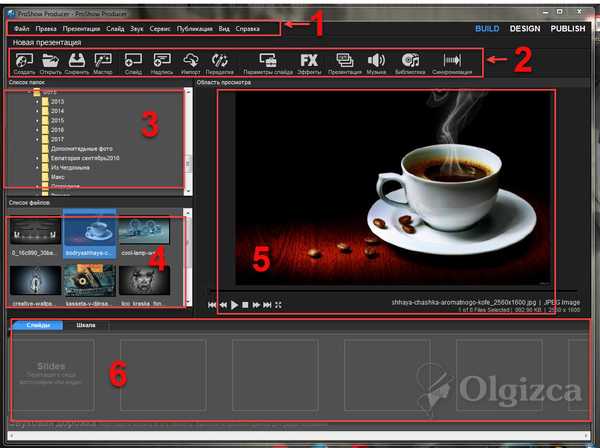This screenshot has height=448, width=600.
Task: Click fast-forward button under preview
Action: (x=256, y=305)
